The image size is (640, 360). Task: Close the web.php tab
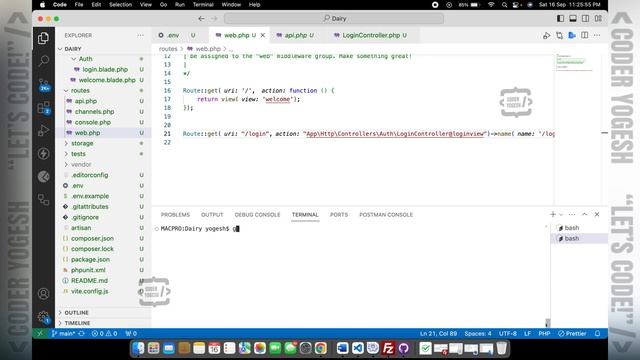263,36
